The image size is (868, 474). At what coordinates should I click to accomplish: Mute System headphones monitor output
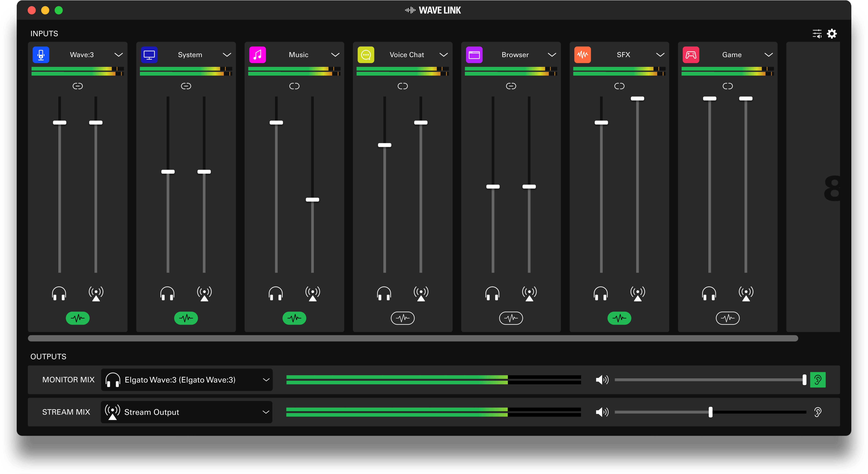(168, 293)
